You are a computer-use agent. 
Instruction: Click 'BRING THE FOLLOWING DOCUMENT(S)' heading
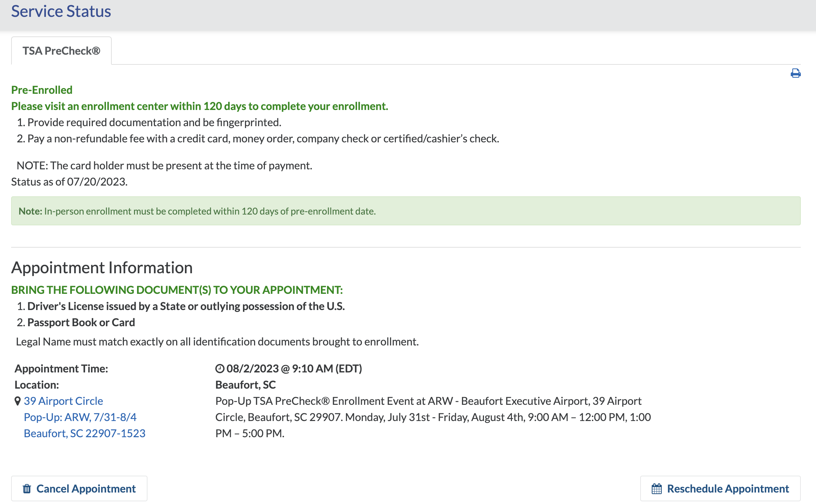coord(177,290)
